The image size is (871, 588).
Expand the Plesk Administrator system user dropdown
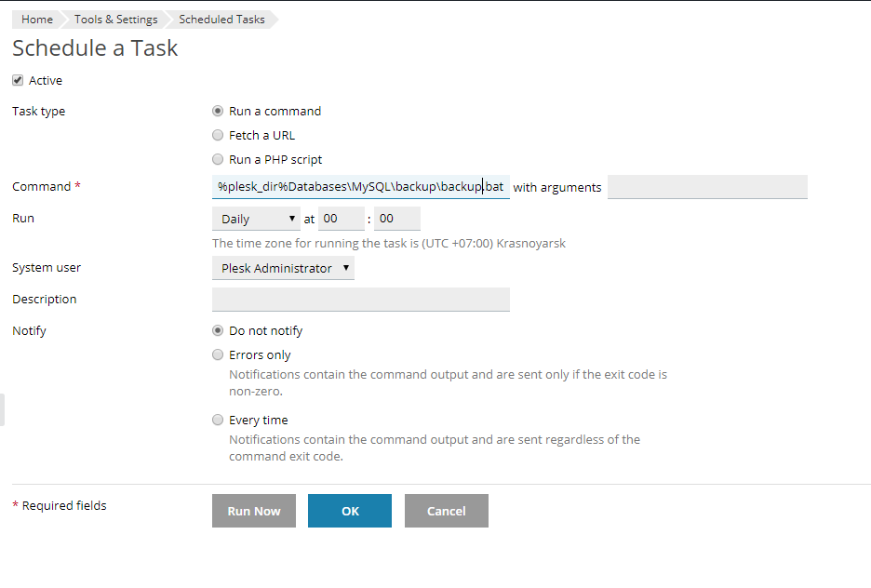click(283, 268)
